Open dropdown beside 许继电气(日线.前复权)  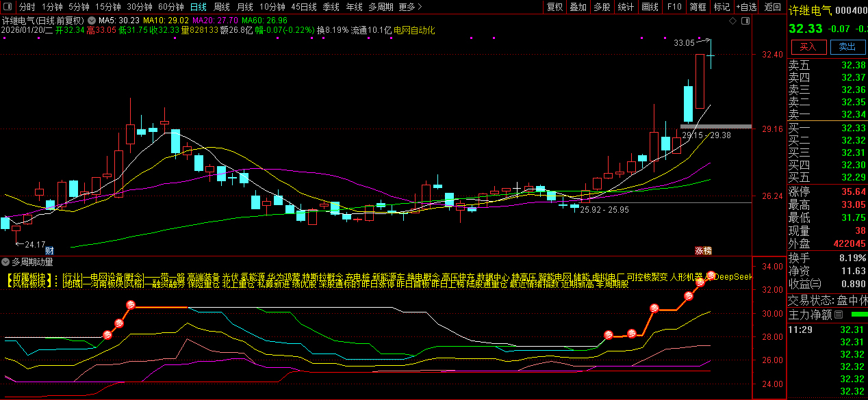[91, 21]
